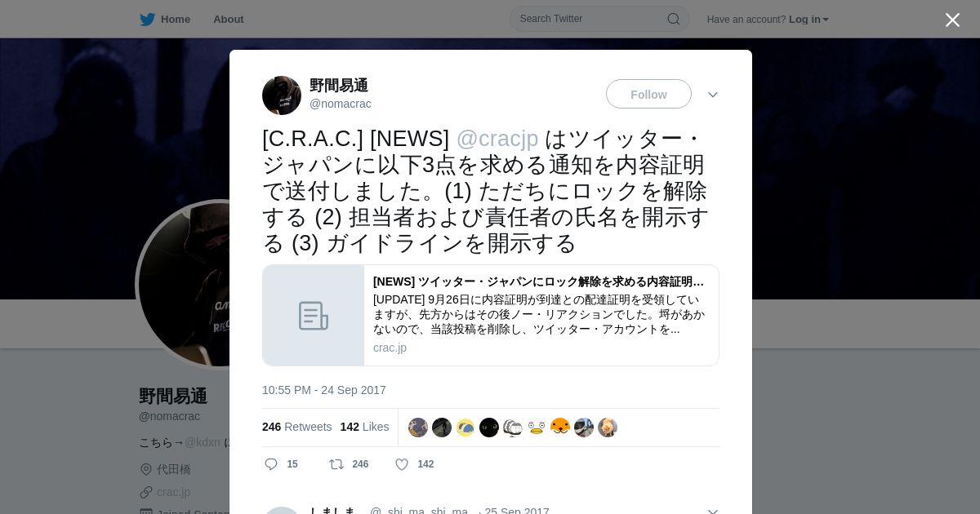Click the reply speech bubble icon
The width and height of the screenshot is (980, 514).
[x=271, y=464]
